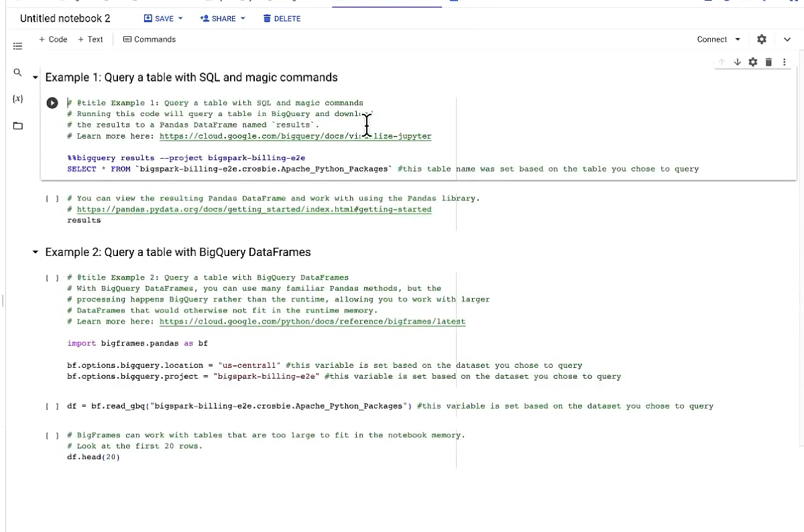Open notebook settings gear

[761, 39]
